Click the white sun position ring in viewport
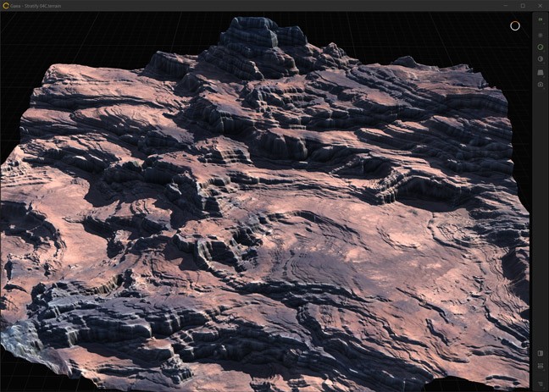Image resolution: width=549 pixels, height=392 pixels. [514, 25]
